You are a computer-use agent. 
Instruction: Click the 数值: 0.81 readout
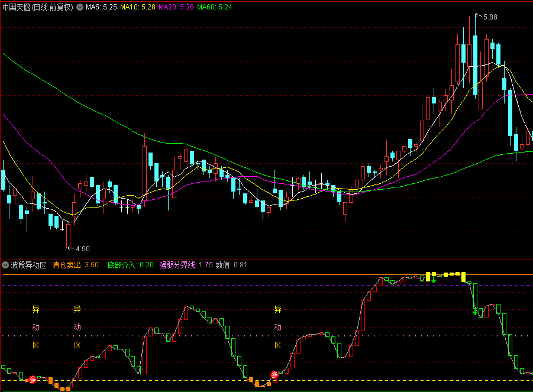pyautogui.click(x=231, y=265)
